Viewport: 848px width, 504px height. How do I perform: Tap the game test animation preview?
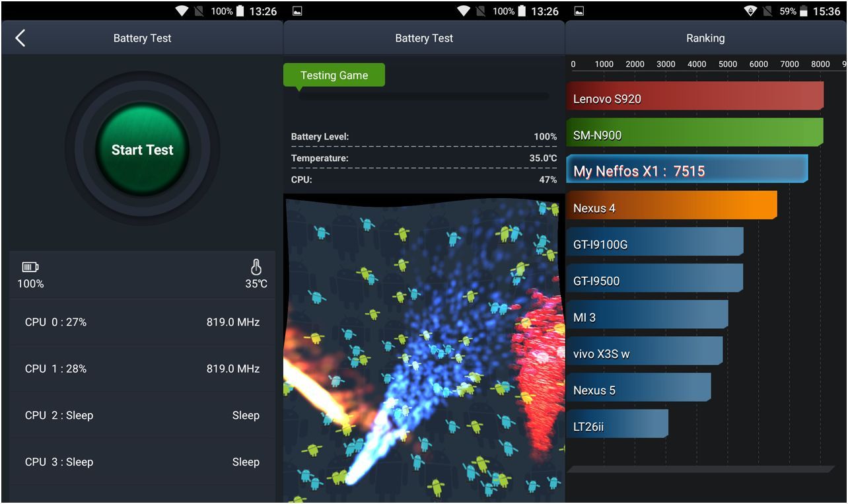pos(423,349)
